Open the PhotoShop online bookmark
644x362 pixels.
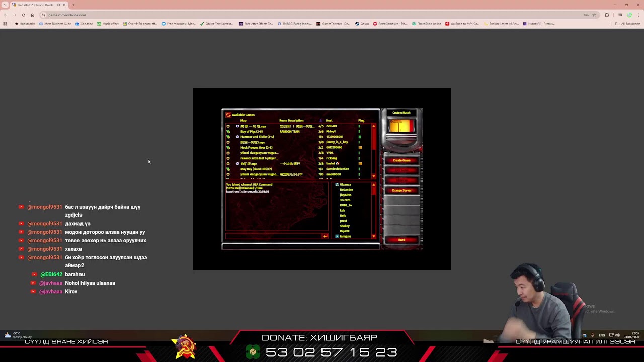[427, 24]
